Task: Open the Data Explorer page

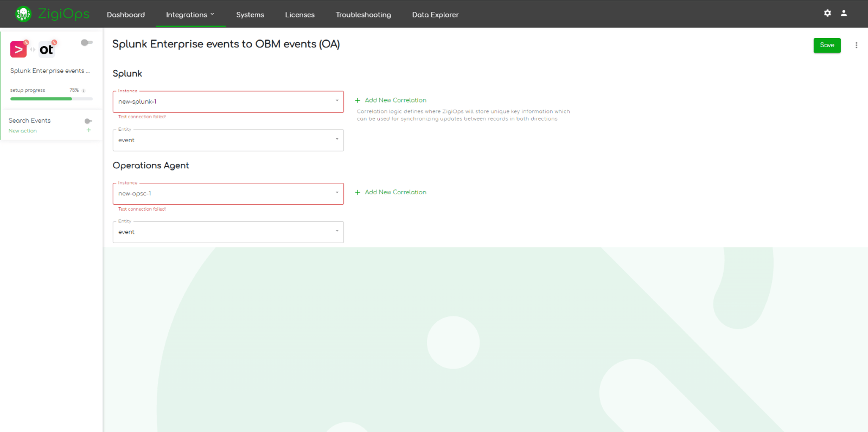Action: coord(436,15)
